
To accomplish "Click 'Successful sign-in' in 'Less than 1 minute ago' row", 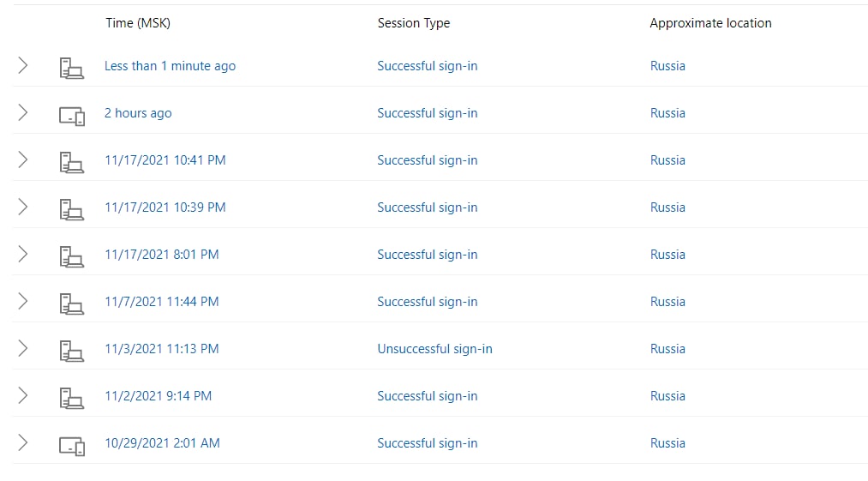I will click(428, 66).
